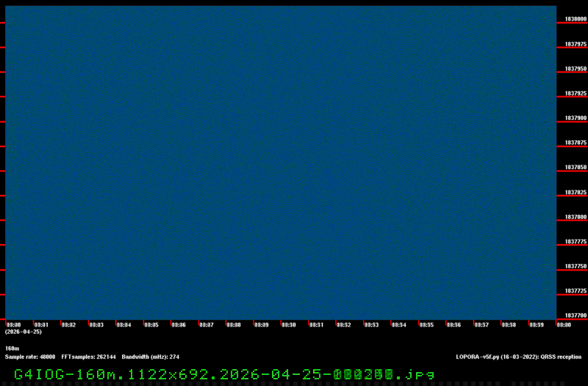Select the Sample rate: 48000 text
The width and height of the screenshot is (588, 386).
(x=30, y=357)
